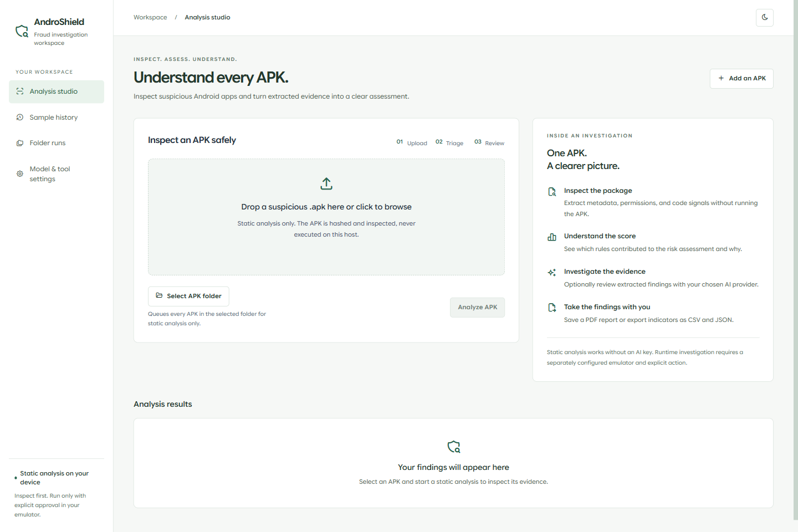Click the Analysis studio breadcrumb
Screen dimensions: 798x532
207,17
